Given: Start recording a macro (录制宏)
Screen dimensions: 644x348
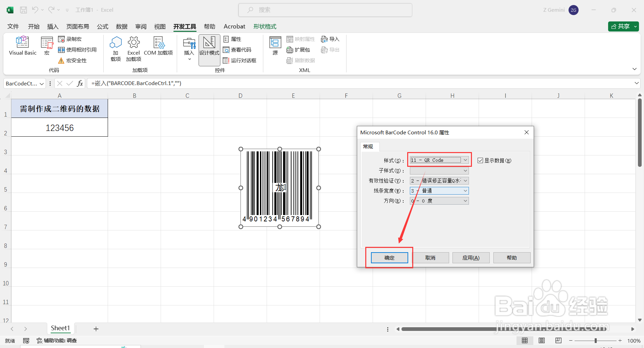Looking at the screenshot, I should (70, 39).
